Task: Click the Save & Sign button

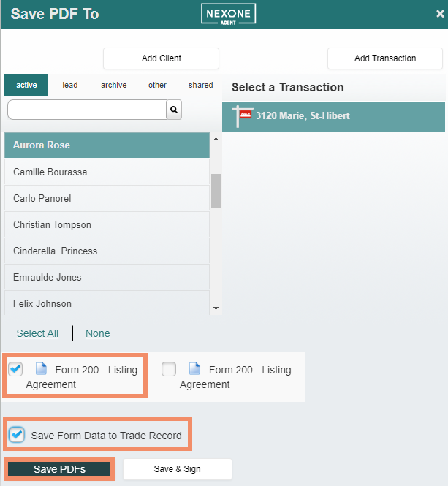Action: coord(177,469)
